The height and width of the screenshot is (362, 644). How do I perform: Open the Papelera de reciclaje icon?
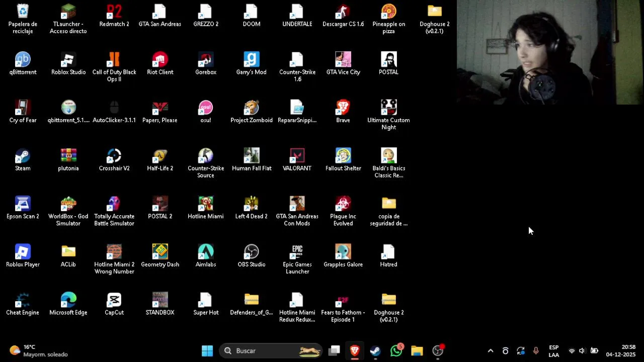click(23, 19)
